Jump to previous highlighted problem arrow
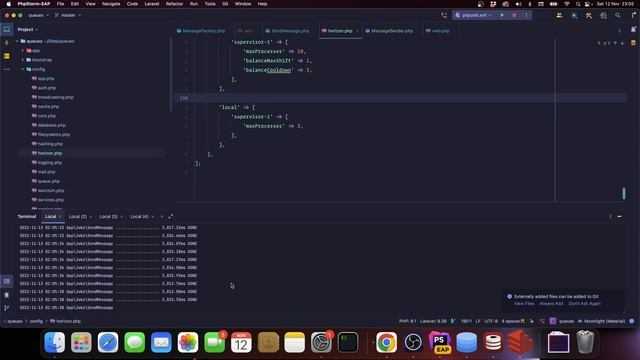The width and height of the screenshot is (640, 360). [616, 43]
